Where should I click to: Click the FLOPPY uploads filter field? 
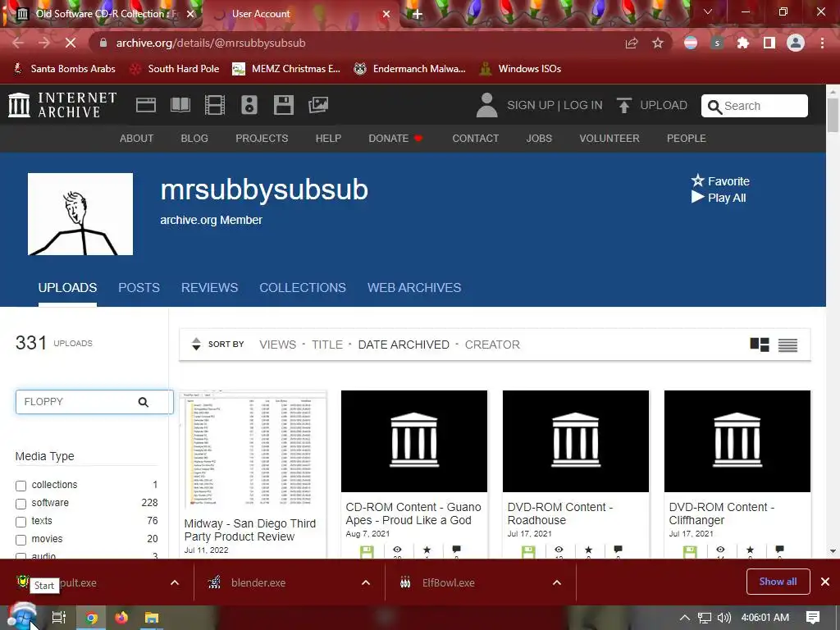point(94,402)
